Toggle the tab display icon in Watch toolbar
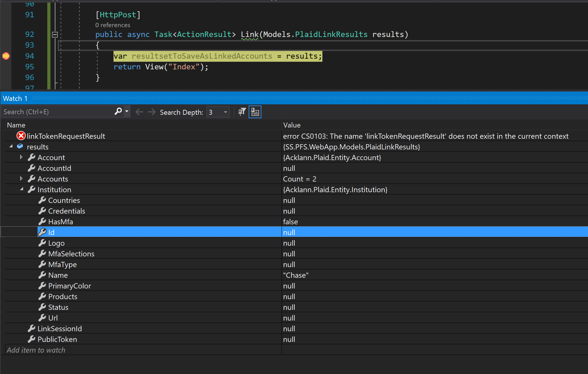This screenshot has width=588, height=374. [255, 112]
